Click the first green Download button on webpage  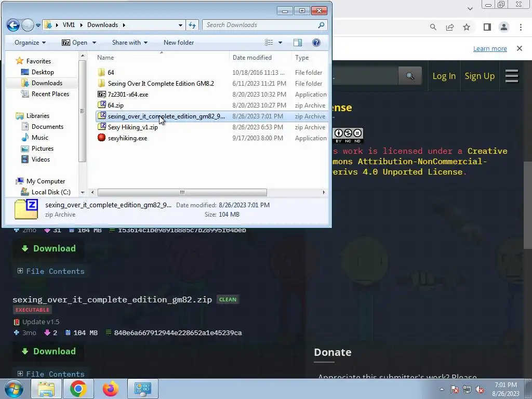48,248
